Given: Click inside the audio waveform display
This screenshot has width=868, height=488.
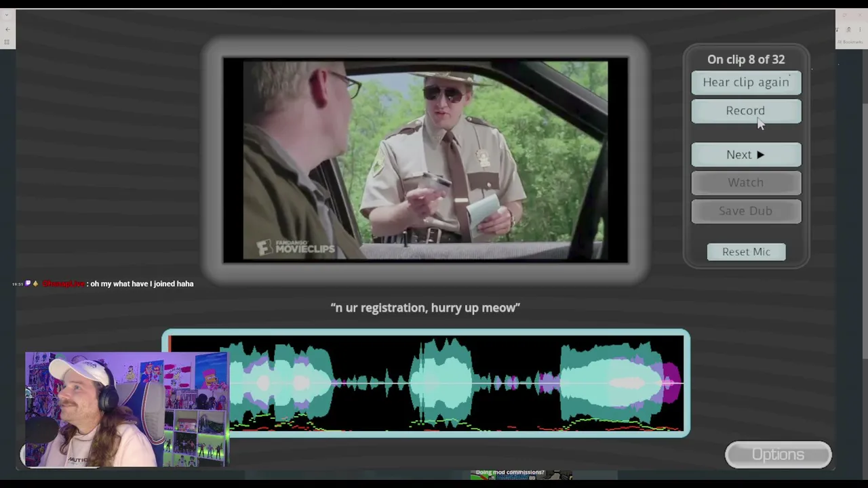Looking at the screenshot, I should pyautogui.click(x=426, y=384).
